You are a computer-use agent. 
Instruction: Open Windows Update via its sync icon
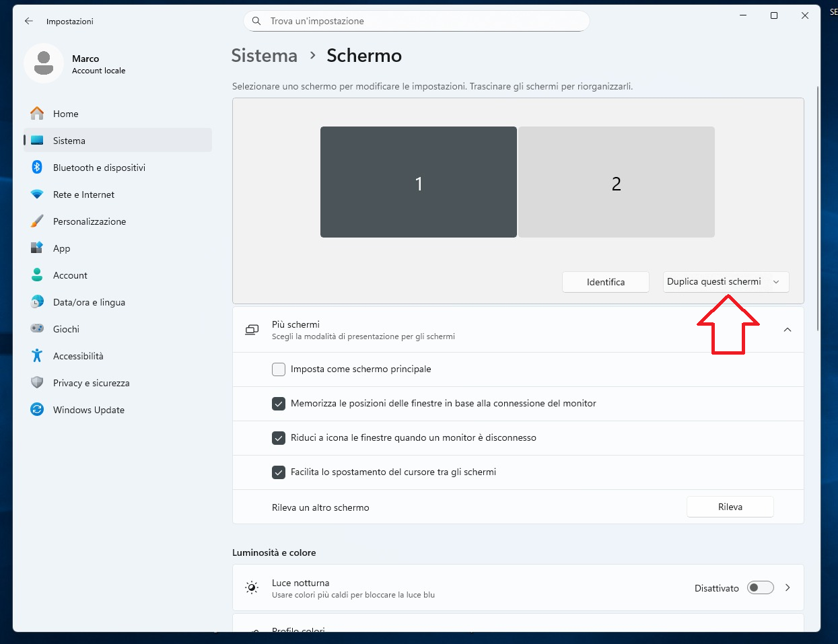tap(37, 410)
